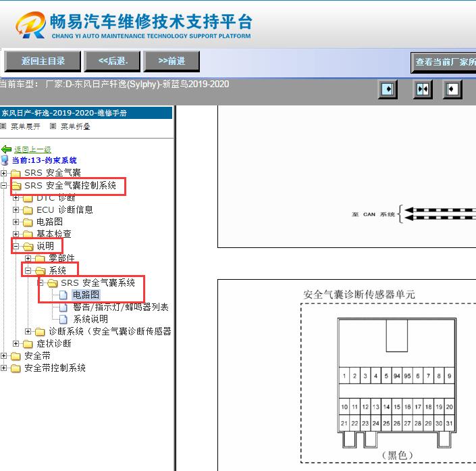This screenshot has width=476, height=471.
Task: Go forward with >>前进 button
Action: [171, 61]
